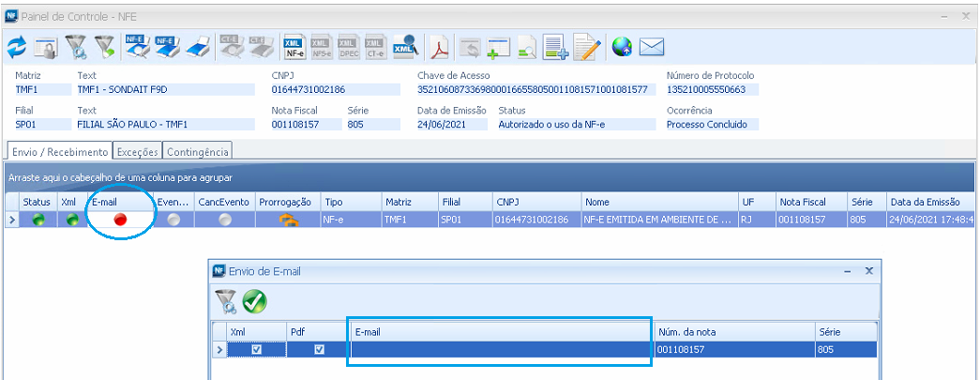Click the green Xml indicator in row
The height and width of the screenshot is (380, 980).
coord(72,220)
